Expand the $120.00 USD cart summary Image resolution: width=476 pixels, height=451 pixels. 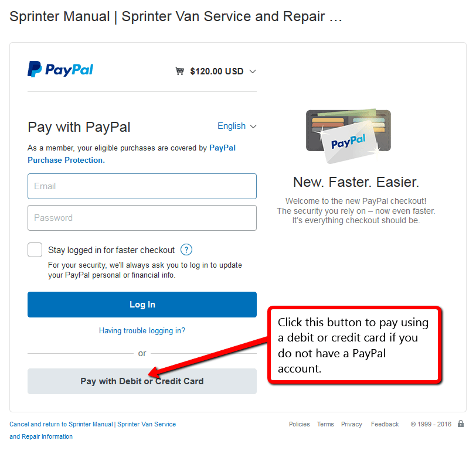point(216,71)
